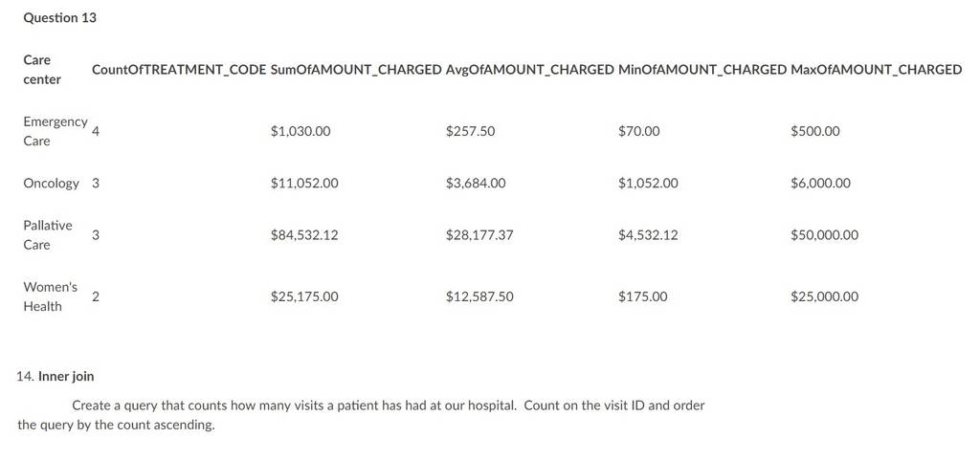Click the Question 13 heading
Screen dimensions: 980x460
coord(60,17)
